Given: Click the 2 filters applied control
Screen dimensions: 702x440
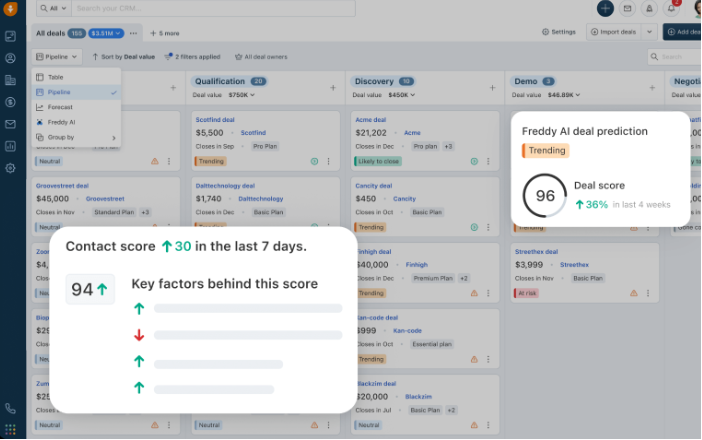Looking at the screenshot, I should pos(194,57).
